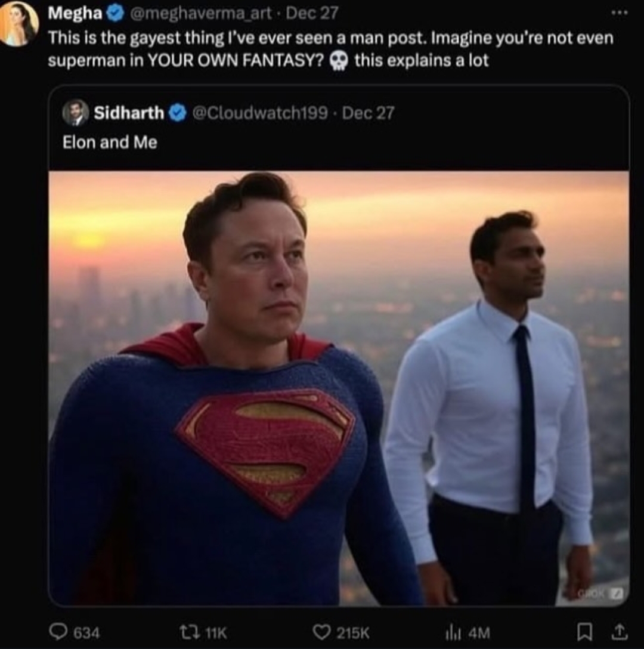This screenshot has width=644, height=649.
Task: Open the three-dot more options menu
Action: [620, 13]
